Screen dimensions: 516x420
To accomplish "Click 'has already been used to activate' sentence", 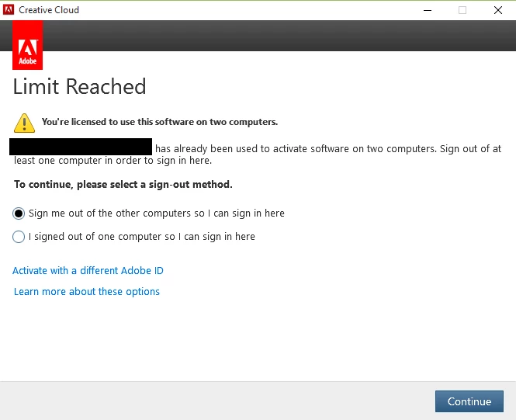I will [258, 154].
